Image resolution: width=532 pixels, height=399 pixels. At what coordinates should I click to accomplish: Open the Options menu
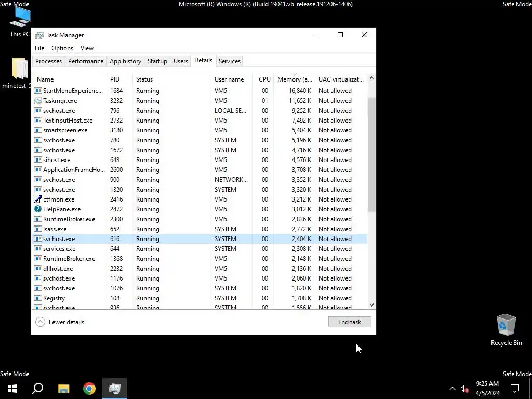pyautogui.click(x=62, y=48)
